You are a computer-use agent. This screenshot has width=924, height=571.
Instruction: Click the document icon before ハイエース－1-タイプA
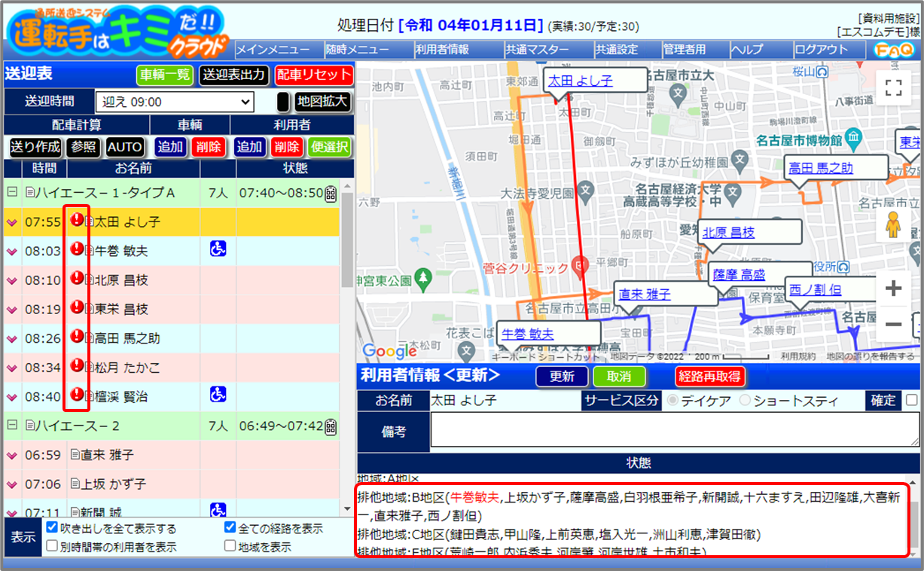click(x=30, y=194)
